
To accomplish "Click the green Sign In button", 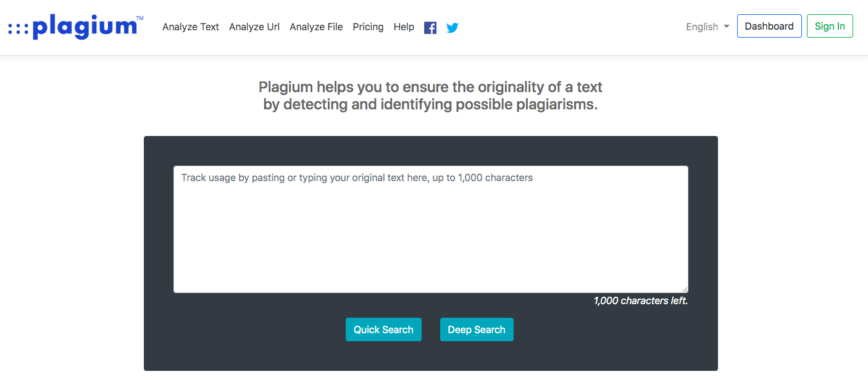I will (x=830, y=26).
